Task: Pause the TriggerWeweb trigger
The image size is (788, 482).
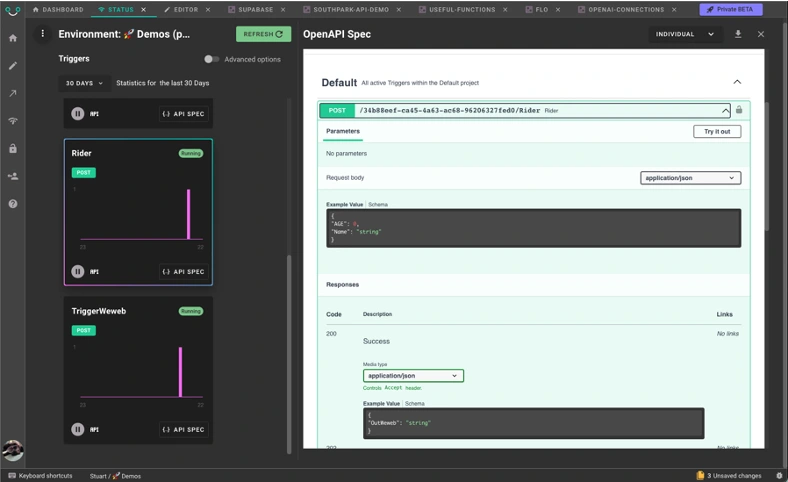Action: tap(77, 429)
